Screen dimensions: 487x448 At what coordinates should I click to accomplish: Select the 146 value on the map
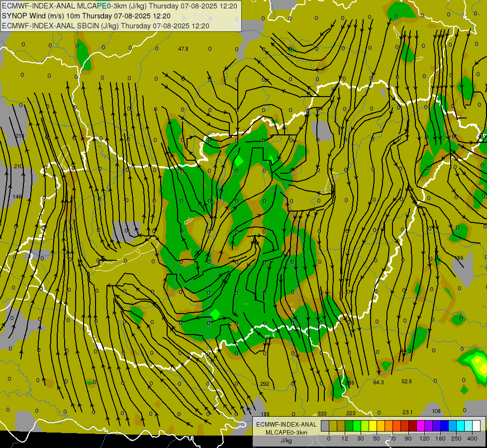pos(17,197)
